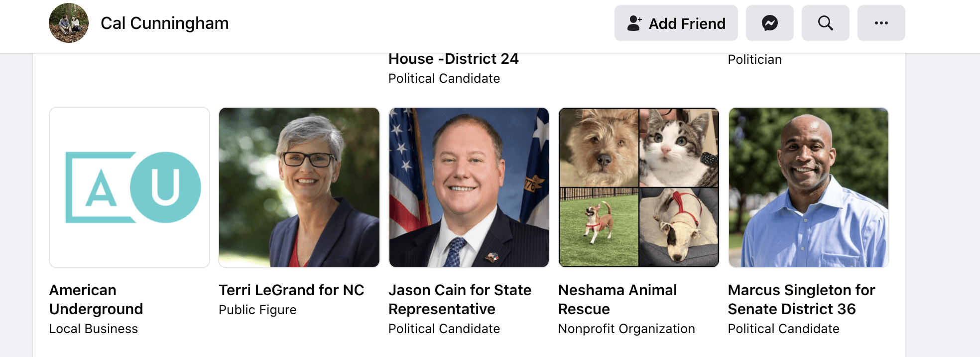Go to Neshama Animal Rescue page
This screenshot has height=357, width=980.
click(x=617, y=299)
